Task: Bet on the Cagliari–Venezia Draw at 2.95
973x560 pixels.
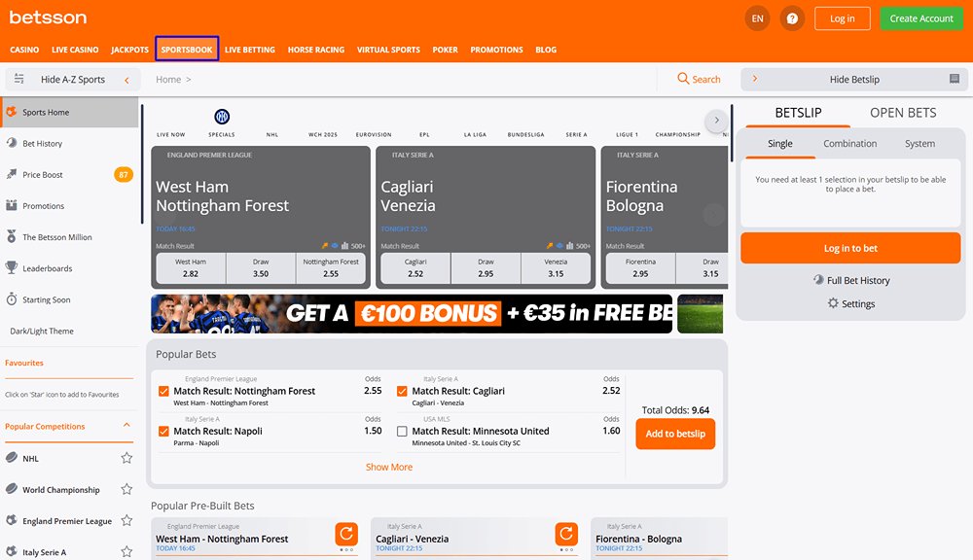Action: (x=486, y=268)
